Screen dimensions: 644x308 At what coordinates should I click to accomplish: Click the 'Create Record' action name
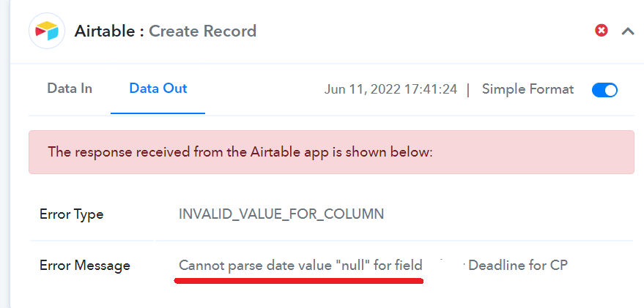202,31
